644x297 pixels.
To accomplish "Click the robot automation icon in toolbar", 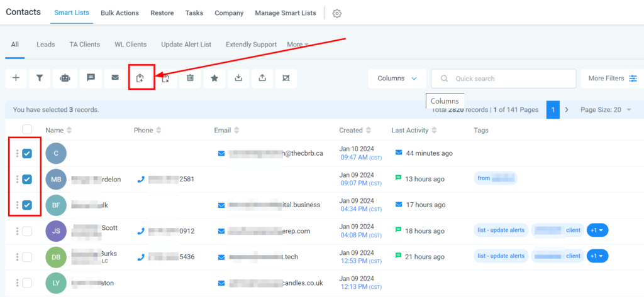I will (x=65, y=78).
